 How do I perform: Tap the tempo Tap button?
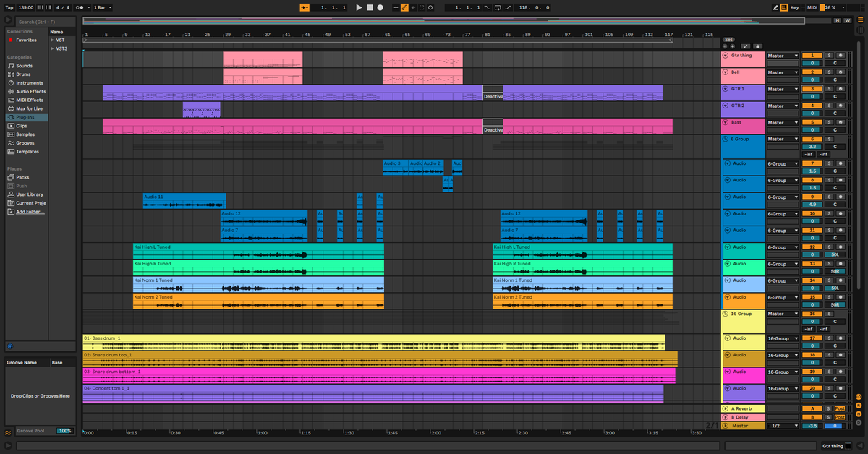[x=9, y=7]
